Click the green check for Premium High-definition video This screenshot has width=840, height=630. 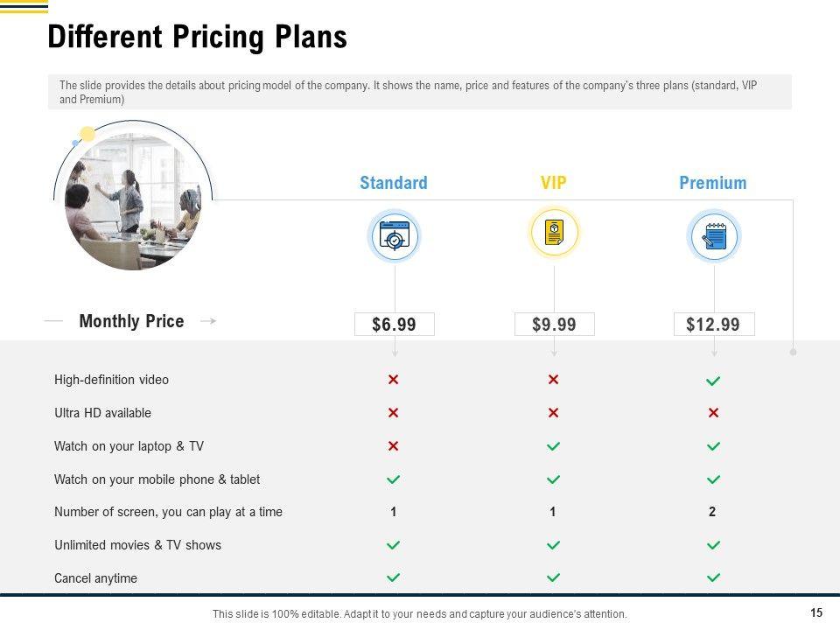tap(713, 381)
